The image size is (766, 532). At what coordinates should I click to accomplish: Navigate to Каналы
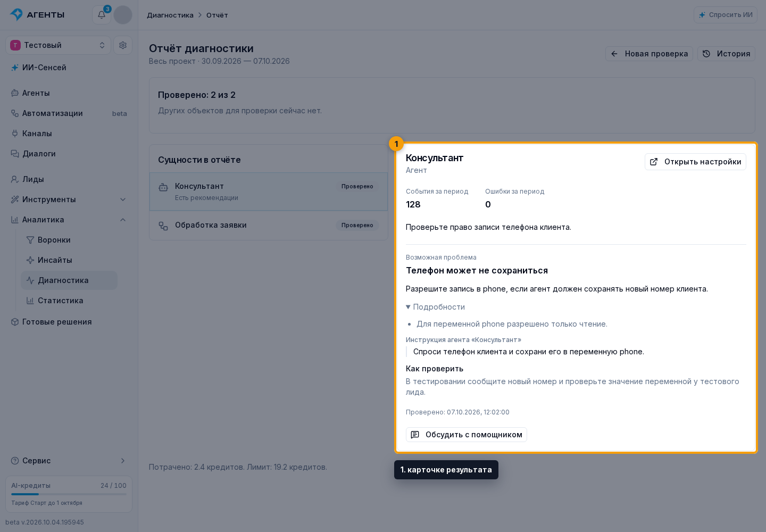point(69,134)
